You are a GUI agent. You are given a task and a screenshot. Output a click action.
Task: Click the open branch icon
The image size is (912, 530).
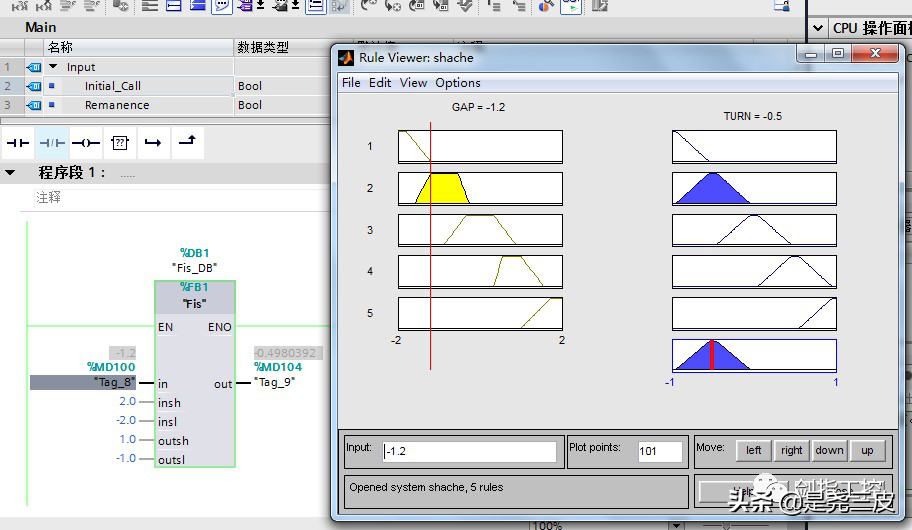(x=153, y=143)
